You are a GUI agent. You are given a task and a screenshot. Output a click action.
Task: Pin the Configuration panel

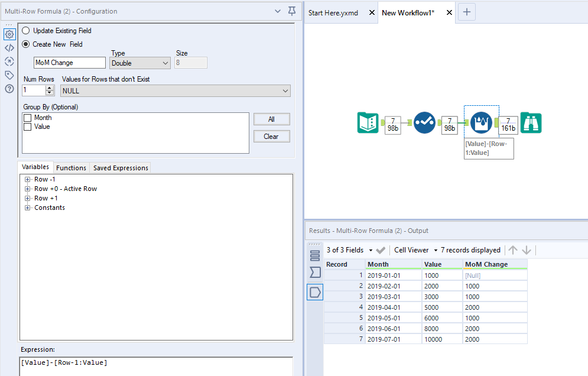pyautogui.click(x=291, y=11)
